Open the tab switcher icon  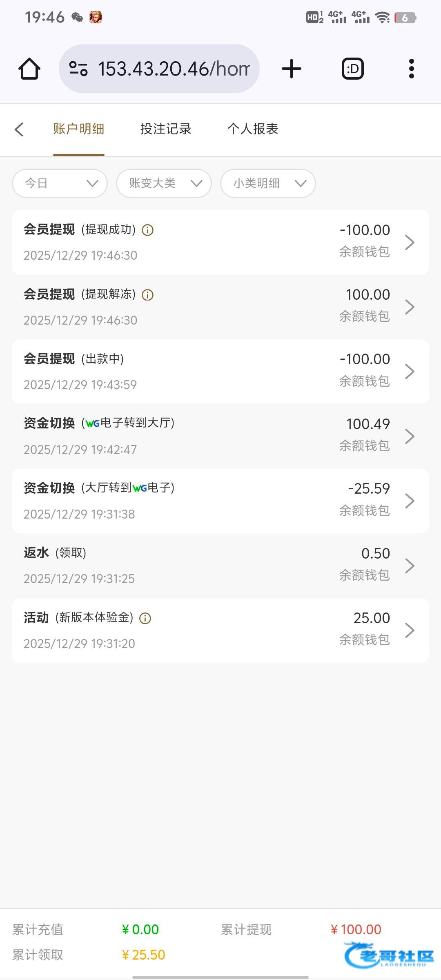tap(353, 69)
